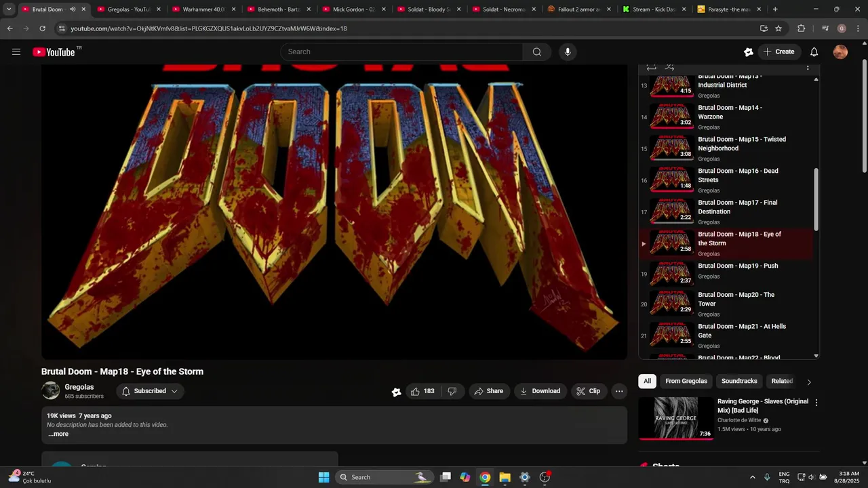Switch to Parasyte -the maxim tab
The height and width of the screenshot is (488, 868).
tap(729, 9)
